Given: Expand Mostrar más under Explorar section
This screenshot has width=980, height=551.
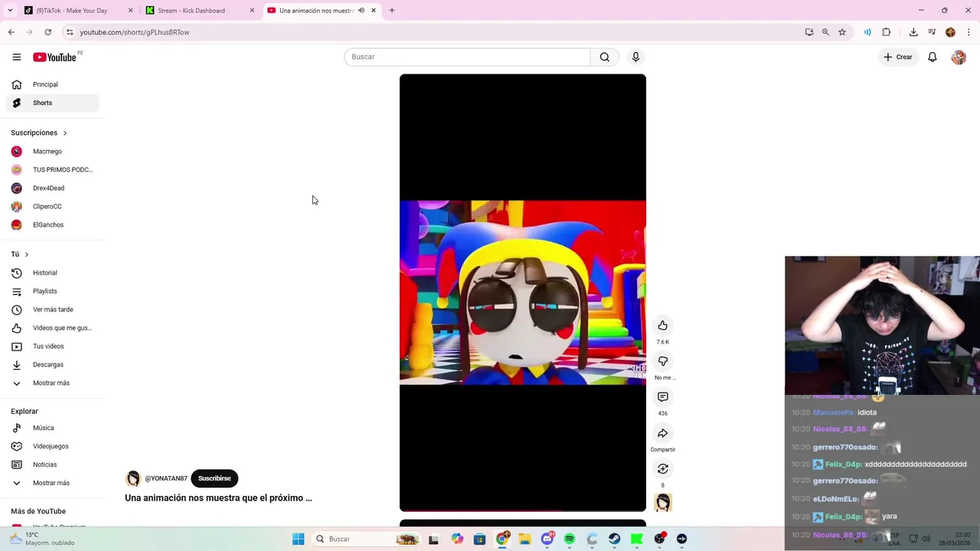Looking at the screenshot, I should click(52, 483).
